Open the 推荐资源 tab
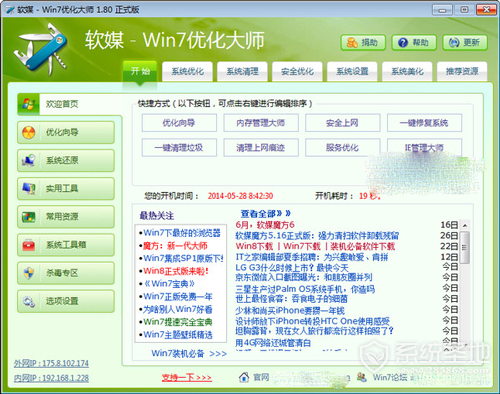The width and height of the screenshot is (500, 394). [x=462, y=71]
